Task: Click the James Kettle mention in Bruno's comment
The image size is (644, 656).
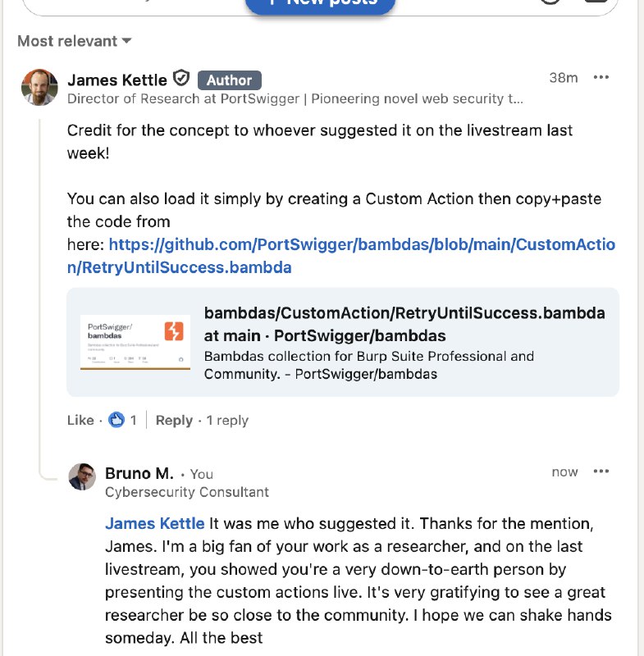Action: [154, 523]
